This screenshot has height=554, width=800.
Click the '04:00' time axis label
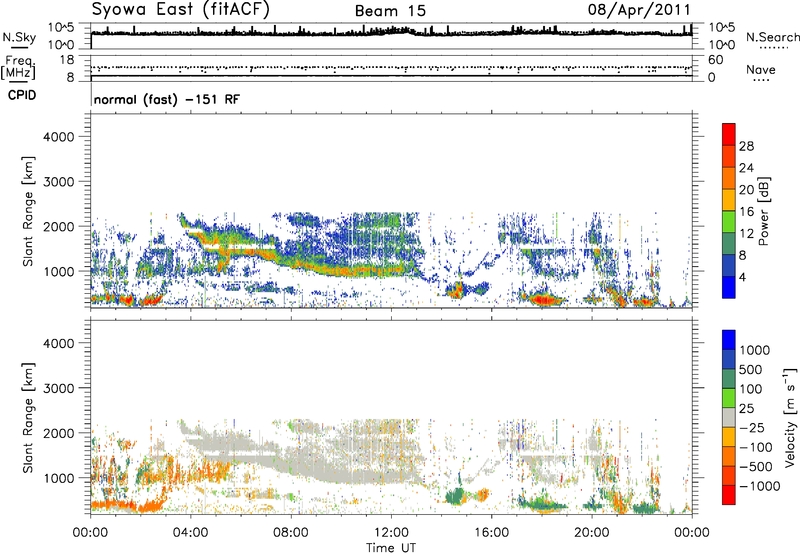[190, 533]
